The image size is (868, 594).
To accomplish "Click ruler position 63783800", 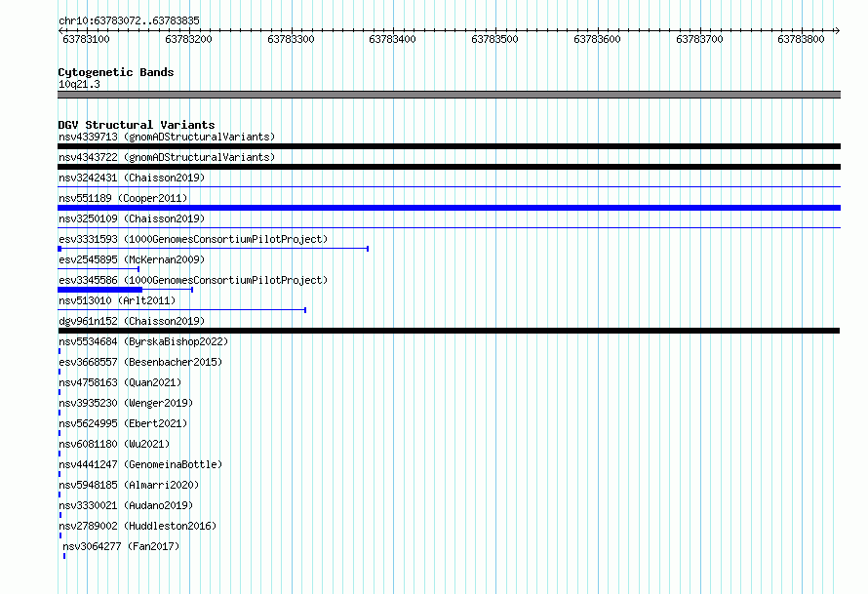I will pos(801,39).
